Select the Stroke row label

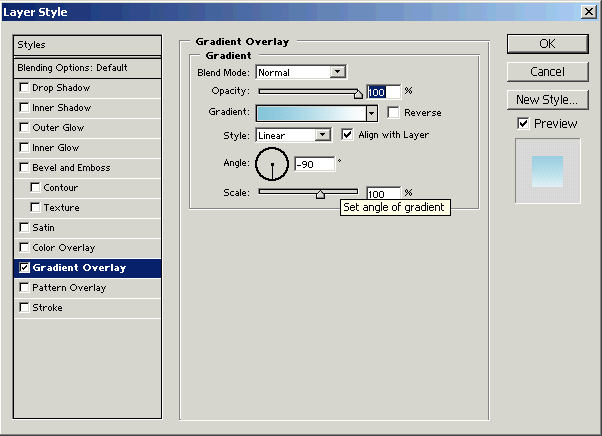click(x=47, y=307)
